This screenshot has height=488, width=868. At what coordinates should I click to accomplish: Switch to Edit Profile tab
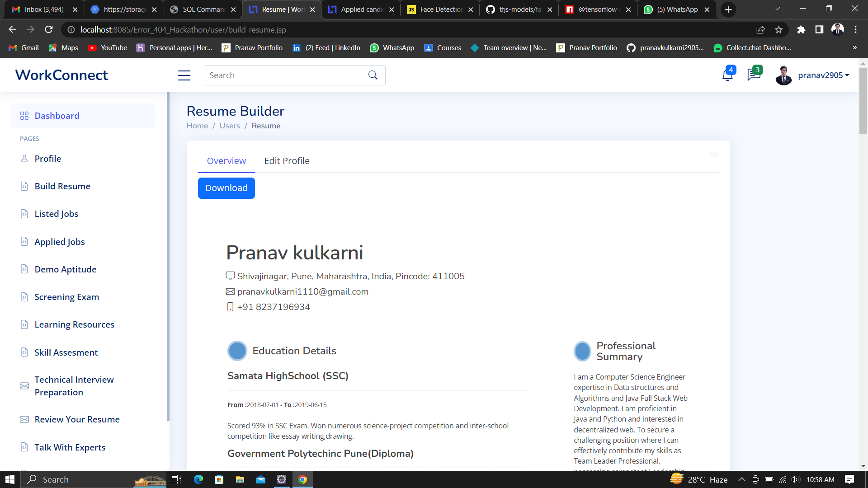[x=287, y=161]
